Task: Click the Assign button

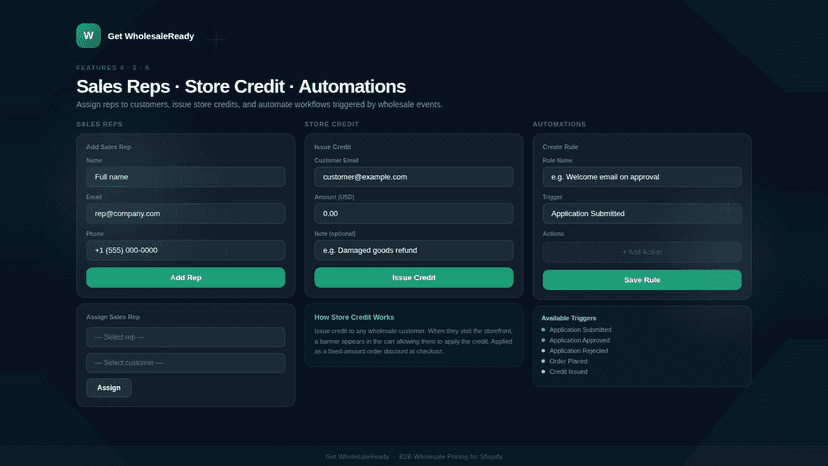Action: click(x=109, y=388)
